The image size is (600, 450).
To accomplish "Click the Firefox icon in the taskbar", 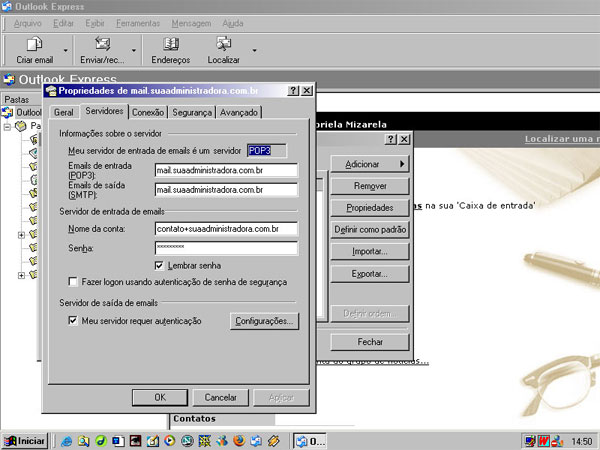I will click(237, 441).
